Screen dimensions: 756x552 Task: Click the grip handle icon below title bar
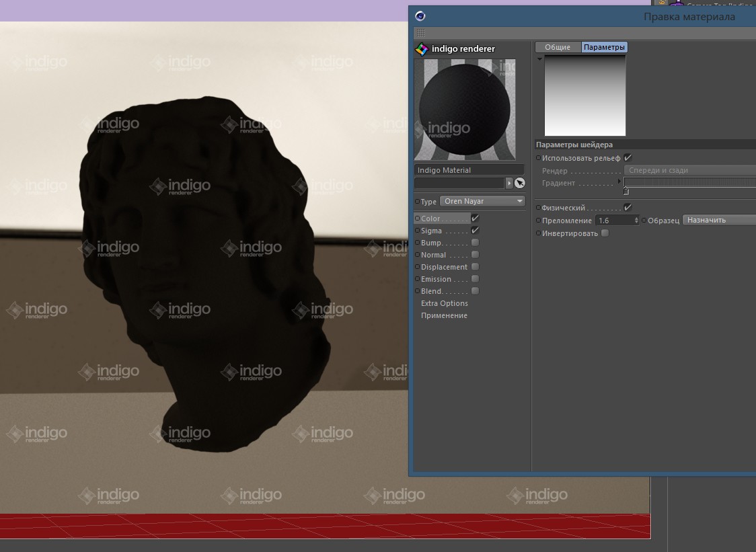[x=420, y=33]
